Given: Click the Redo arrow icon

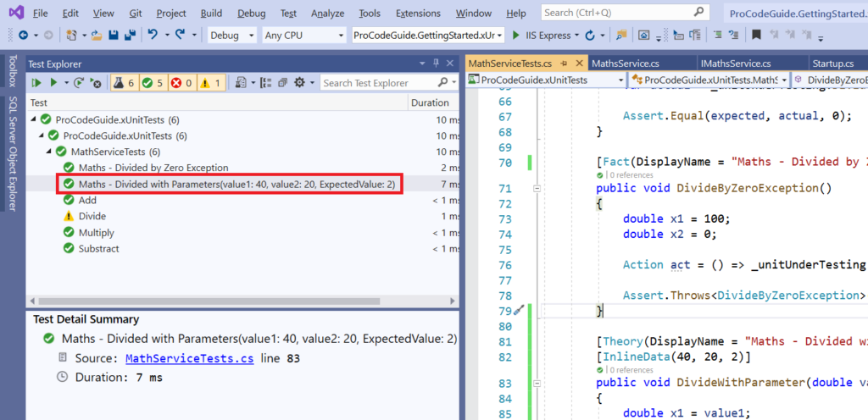Looking at the screenshot, I should coord(181,35).
